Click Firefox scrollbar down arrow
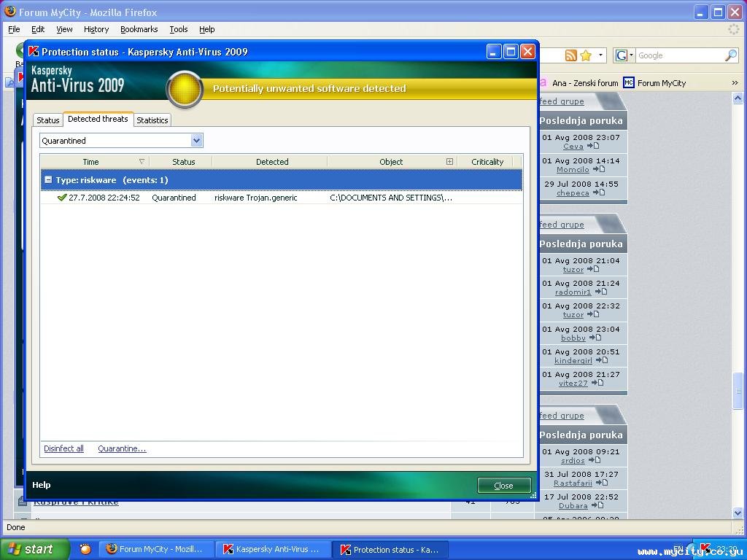 tap(738, 513)
